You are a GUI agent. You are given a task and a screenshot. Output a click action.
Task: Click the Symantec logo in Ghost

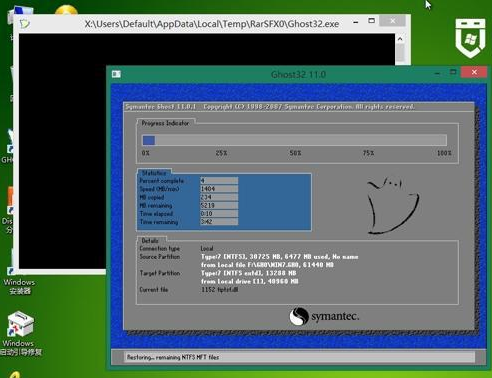[324, 316]
